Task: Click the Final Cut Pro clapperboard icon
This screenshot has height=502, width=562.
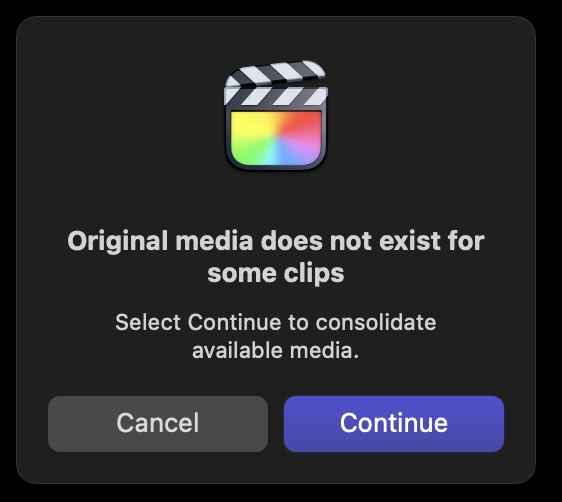Action: tap(276, 115)
